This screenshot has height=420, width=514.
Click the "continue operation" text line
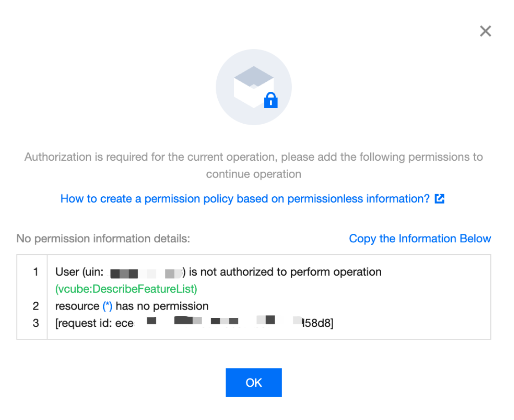pos(253,174)
